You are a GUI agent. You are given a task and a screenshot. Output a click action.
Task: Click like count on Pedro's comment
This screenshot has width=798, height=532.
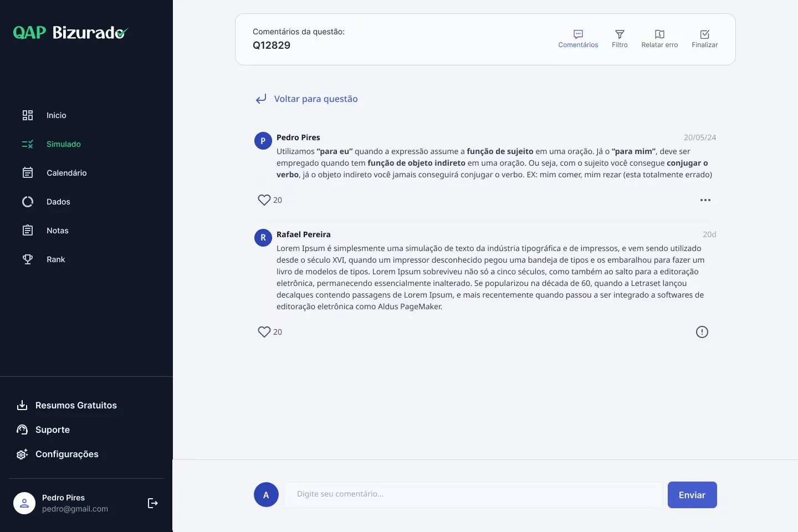[x=278, y=200]
